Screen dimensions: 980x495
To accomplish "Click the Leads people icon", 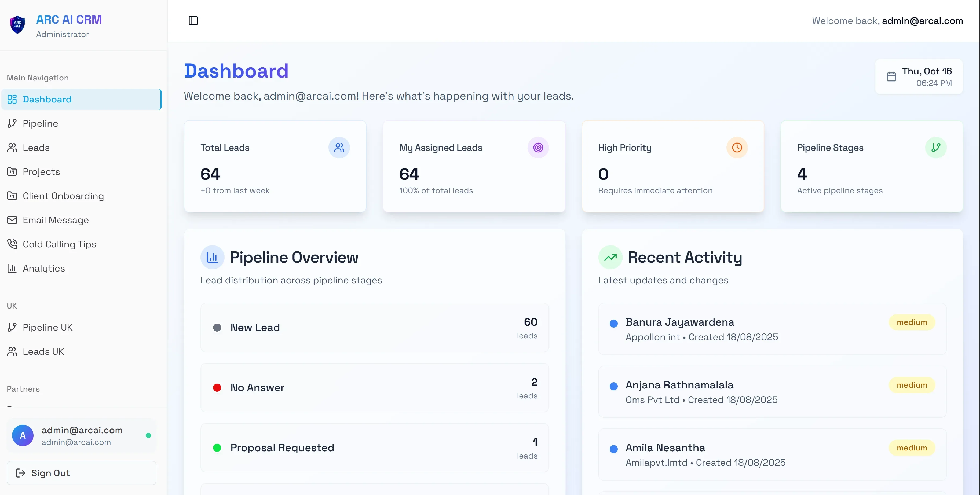I will (x=12, y=147).
